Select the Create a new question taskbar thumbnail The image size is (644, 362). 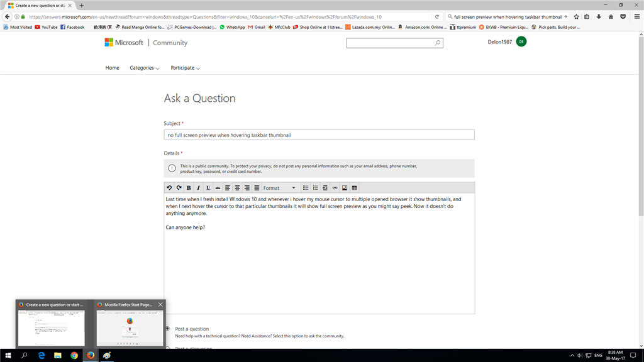coord(52,324)
